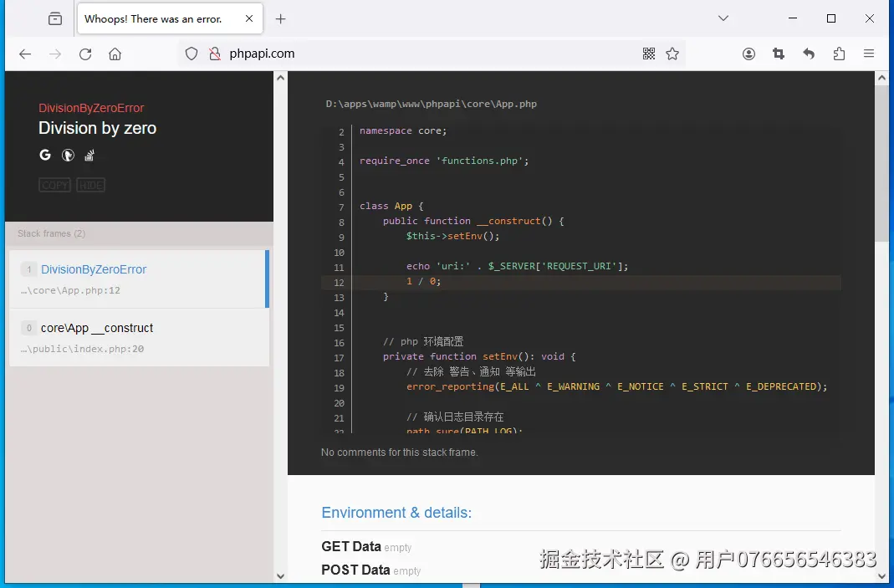The image size is (894, 588).
Task: Search the error on Stack Overflow
Action: 89,155
